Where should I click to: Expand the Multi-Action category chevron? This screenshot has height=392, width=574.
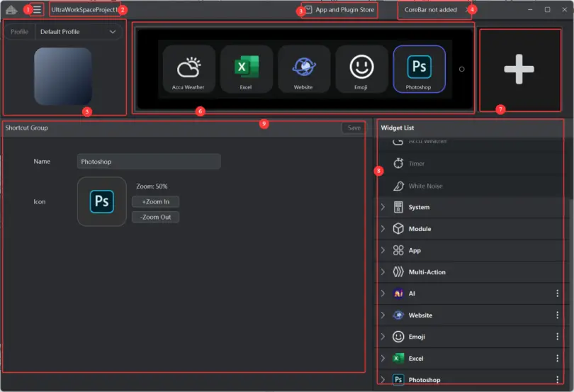pos(383,271)
